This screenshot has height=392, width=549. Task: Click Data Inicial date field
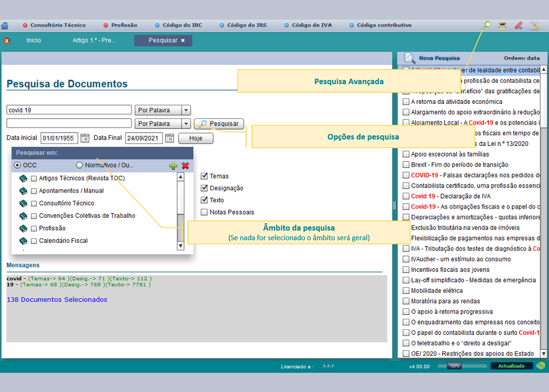pos(59,138)
